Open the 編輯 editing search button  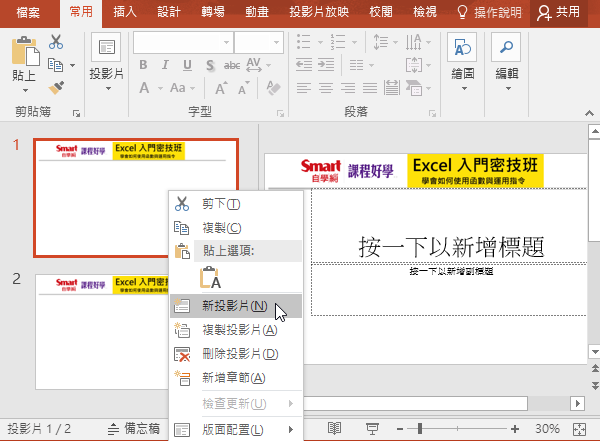point(506,62)
